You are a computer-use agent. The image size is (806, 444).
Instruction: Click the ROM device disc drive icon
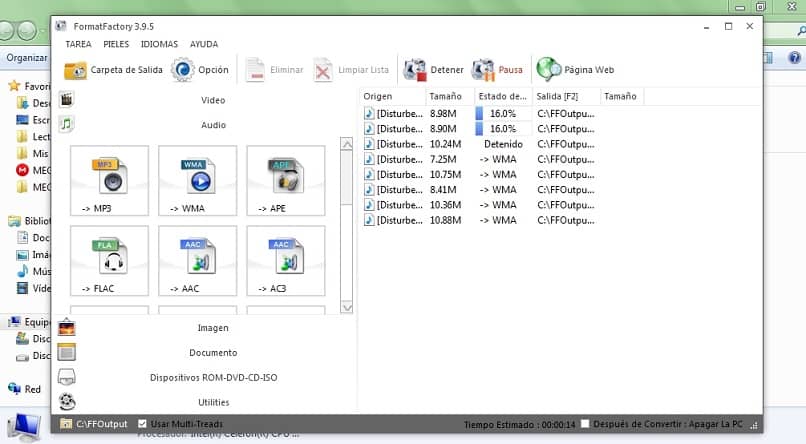tap(66, 377)
